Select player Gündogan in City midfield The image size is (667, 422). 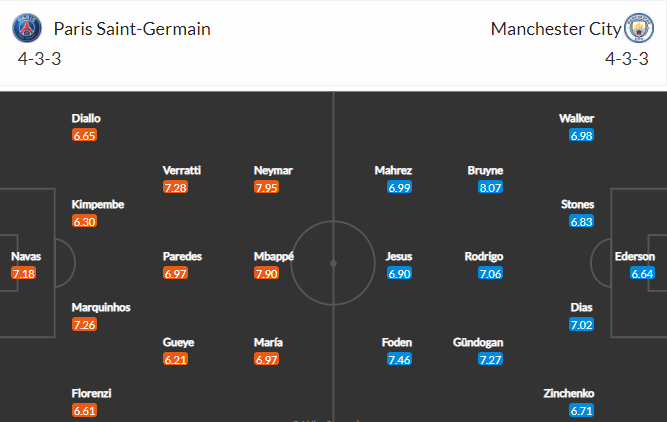[x=478, y=342]
